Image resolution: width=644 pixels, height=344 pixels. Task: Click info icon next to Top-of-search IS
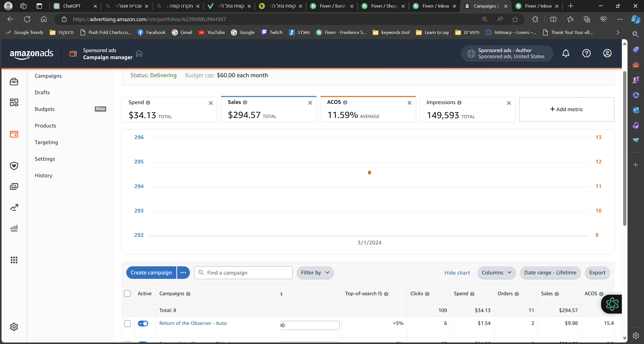click(386, 294)
